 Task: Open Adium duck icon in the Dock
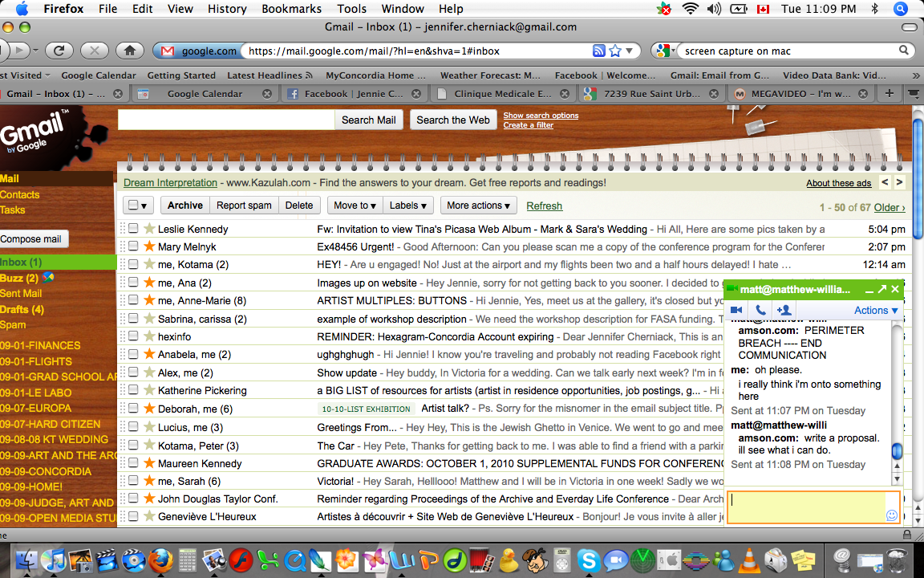click(508, 560)
